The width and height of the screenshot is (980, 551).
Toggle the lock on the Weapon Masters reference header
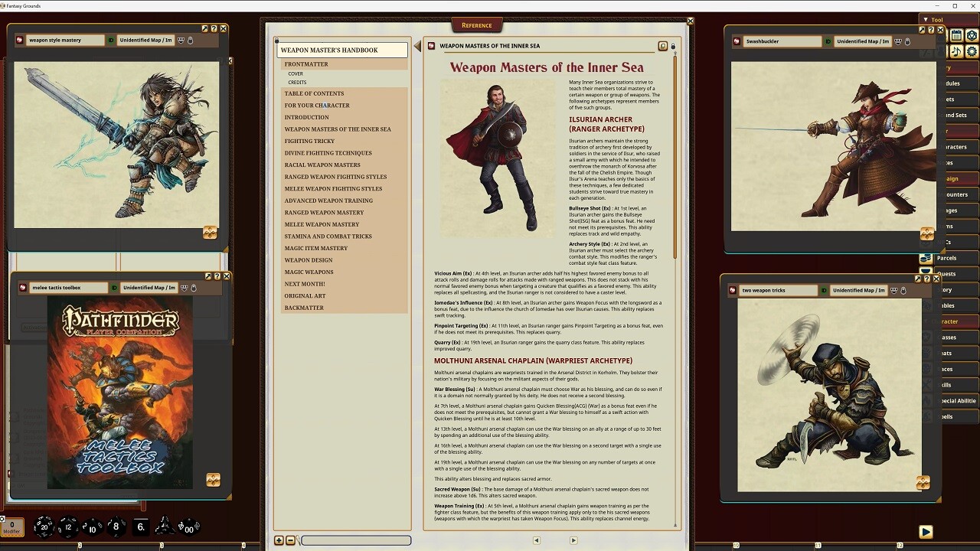click(674, 46)
